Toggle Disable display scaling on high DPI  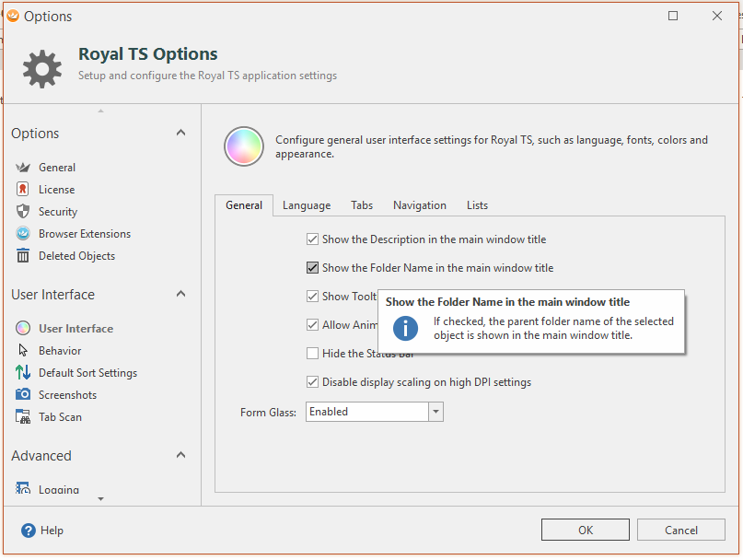click(x=313, y=382)
